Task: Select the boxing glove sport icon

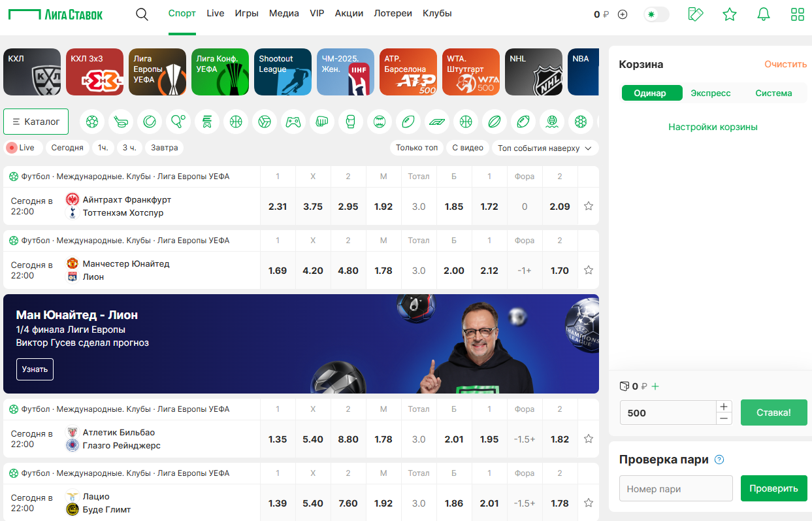Action: [351, 122]
